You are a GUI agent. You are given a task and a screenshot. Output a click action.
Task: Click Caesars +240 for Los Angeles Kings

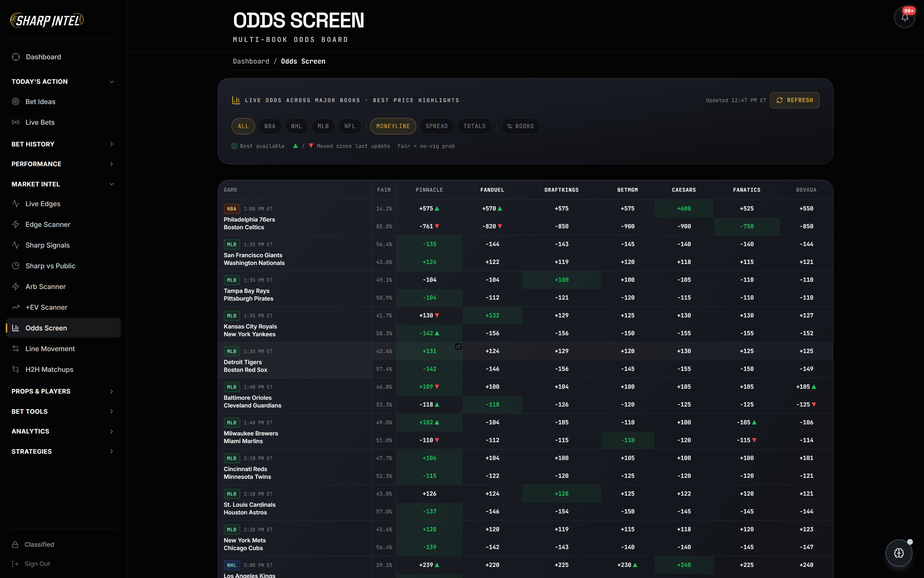tap(684, 565)
